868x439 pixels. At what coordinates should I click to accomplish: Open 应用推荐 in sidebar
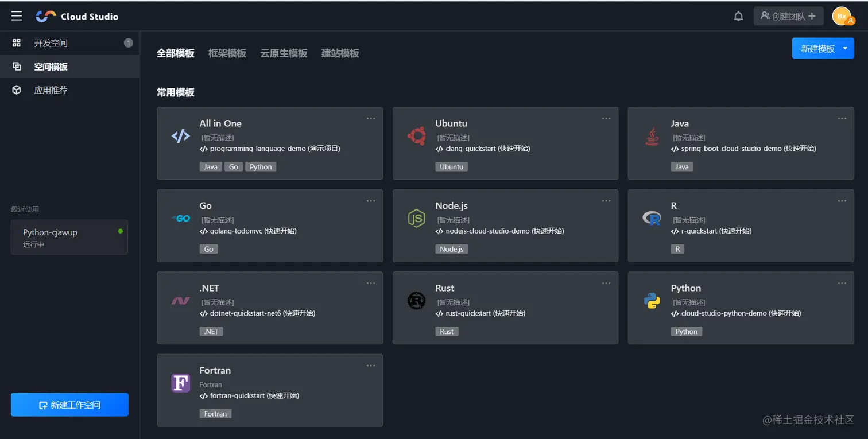[x=70, y=90]
